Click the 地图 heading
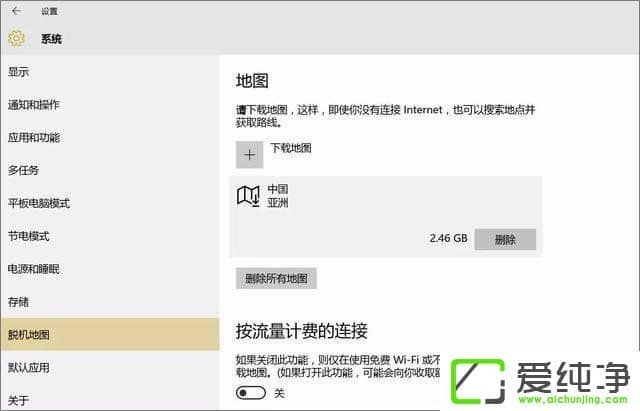This screenshot has width=640, height=411. pos(252,80)
